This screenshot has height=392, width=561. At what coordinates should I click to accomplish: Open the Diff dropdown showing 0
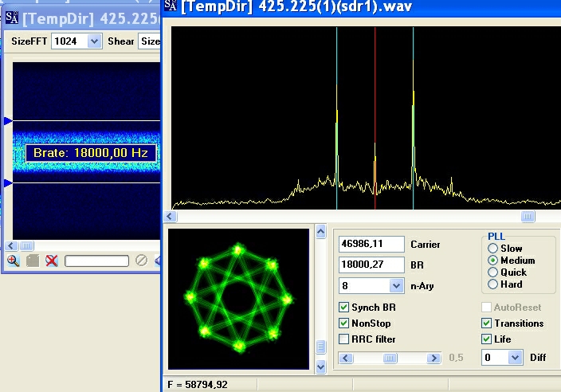point(515,357)
